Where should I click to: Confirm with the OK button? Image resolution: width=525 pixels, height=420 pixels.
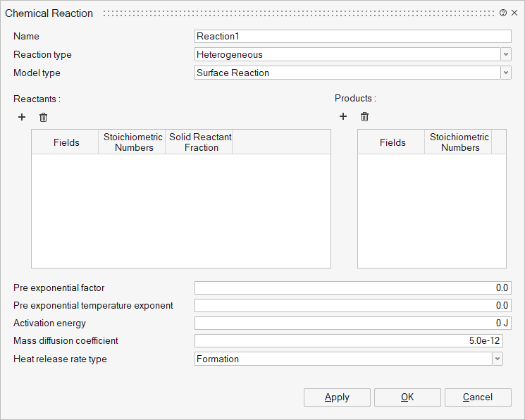(407, 397)
